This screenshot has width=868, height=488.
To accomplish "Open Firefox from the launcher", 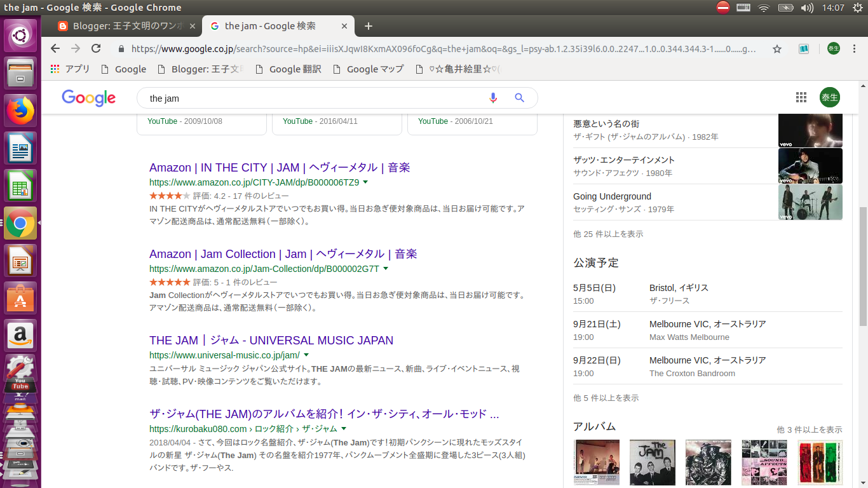I will 20,111.
